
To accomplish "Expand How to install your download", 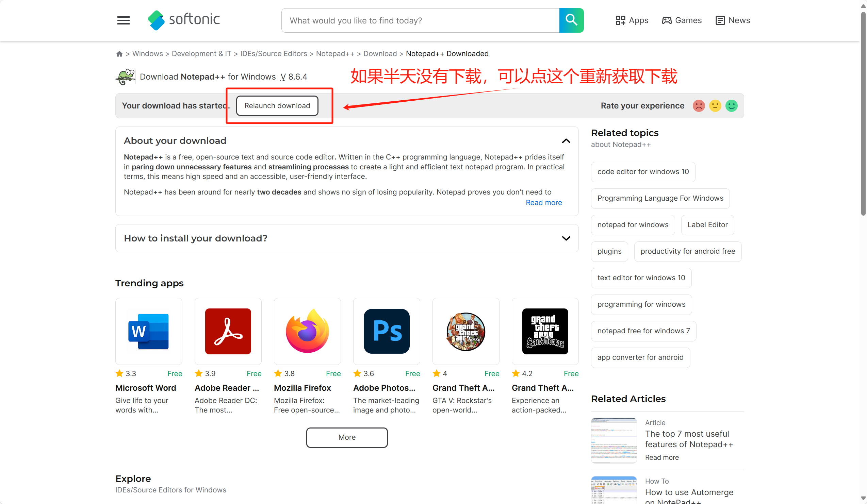I will coord(566,238).
